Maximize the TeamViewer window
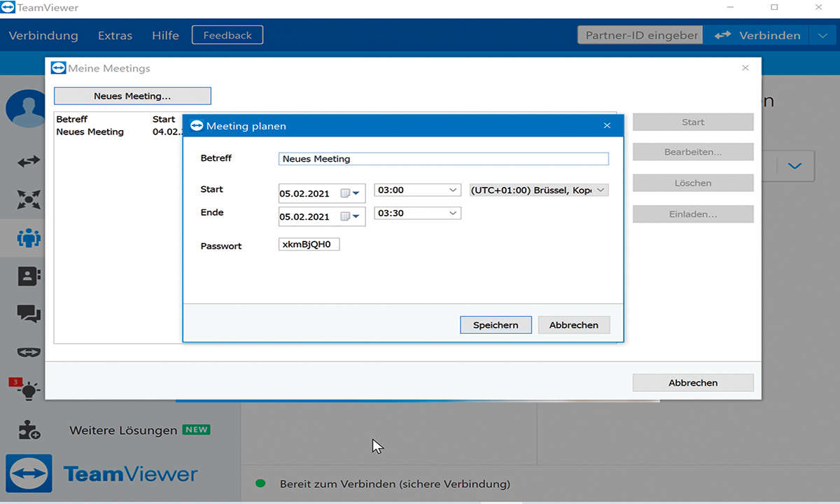 774,7
